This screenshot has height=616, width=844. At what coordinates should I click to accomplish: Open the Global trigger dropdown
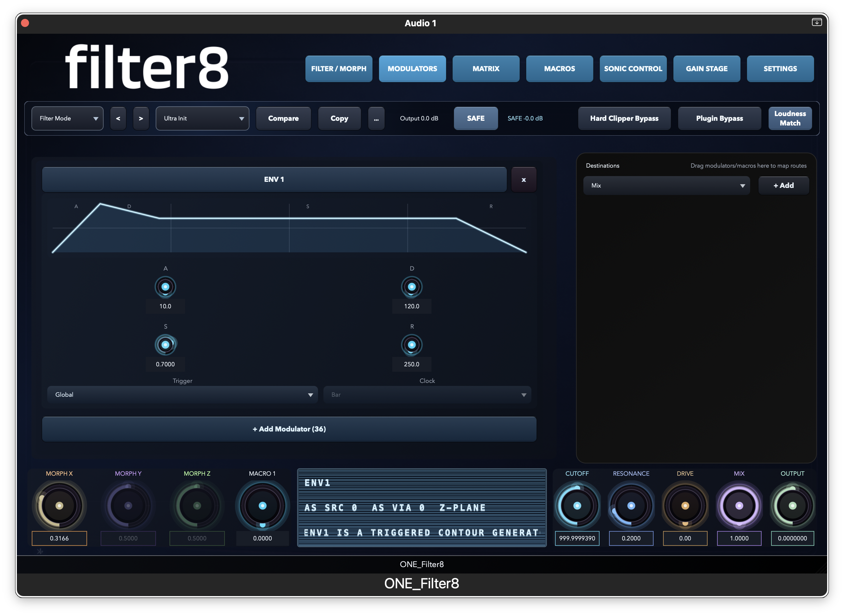click(x=182, y=394)
